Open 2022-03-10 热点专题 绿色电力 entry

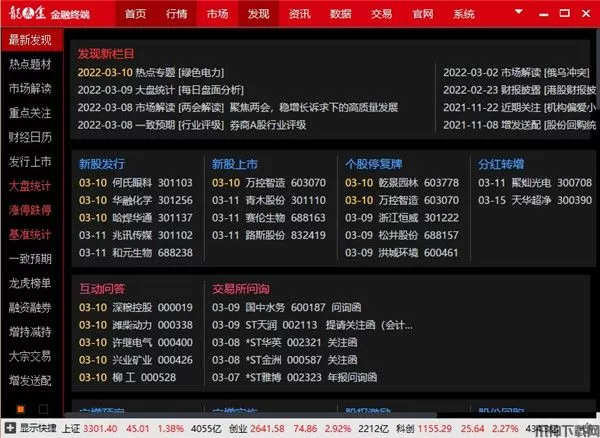[x=151, y=73]
